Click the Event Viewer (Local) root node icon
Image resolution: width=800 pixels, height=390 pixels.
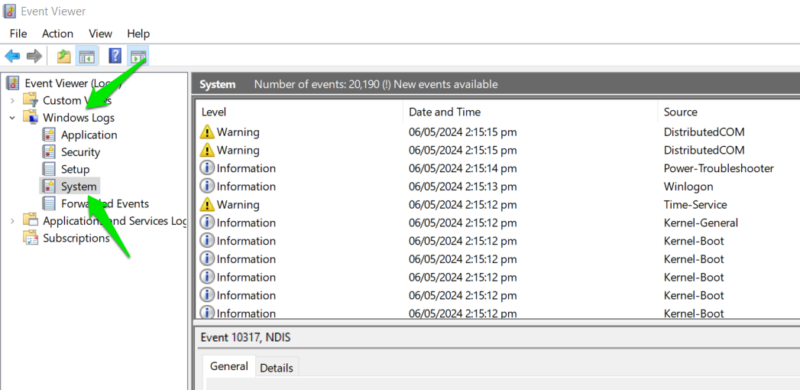point(13,83)
